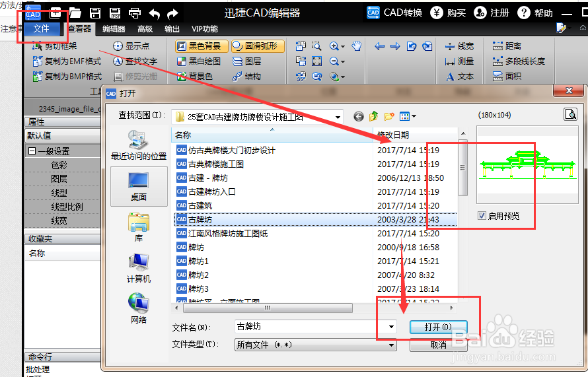Click the 注册 register button
Image resolution: width=588 pixels, height=377 pixels.
(x=492, y=13)
